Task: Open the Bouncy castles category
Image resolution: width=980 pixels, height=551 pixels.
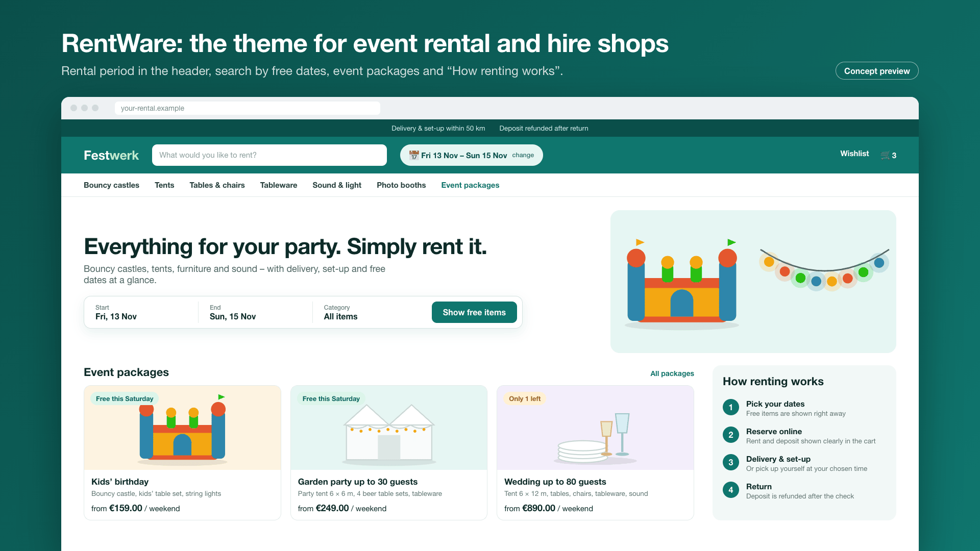Action: click(111, 185)
